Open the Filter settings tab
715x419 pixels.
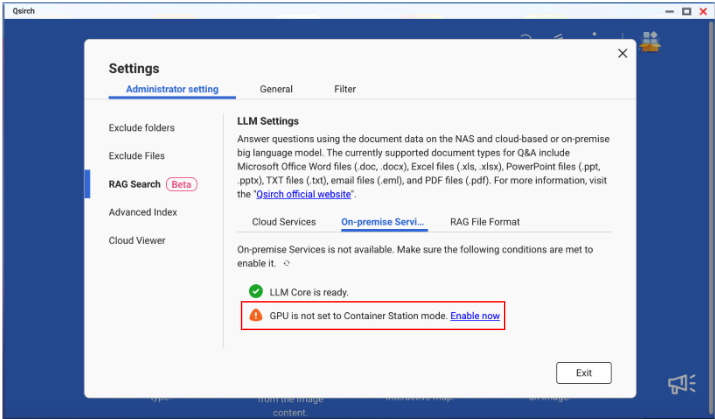(345, 89)
